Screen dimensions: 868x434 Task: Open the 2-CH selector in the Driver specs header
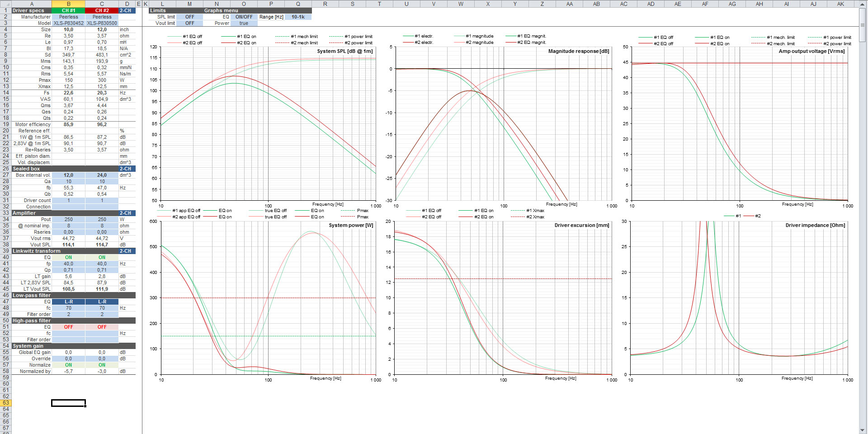(127, 10)
